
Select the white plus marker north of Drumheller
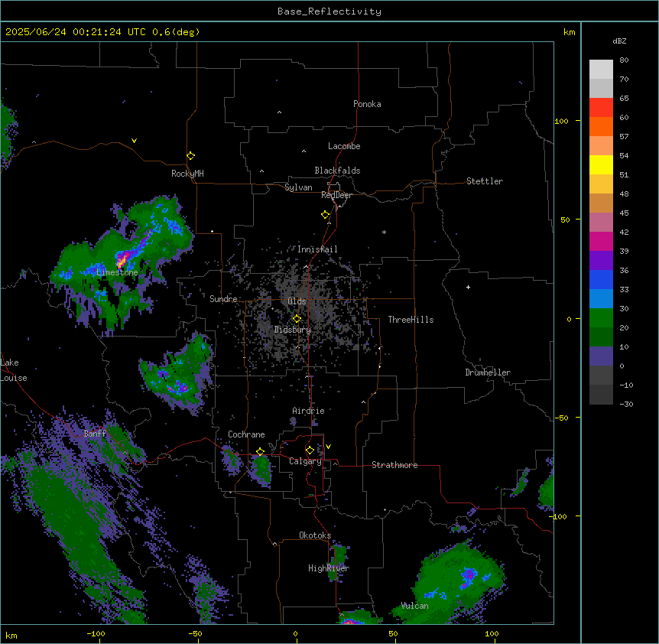(468, 287)
